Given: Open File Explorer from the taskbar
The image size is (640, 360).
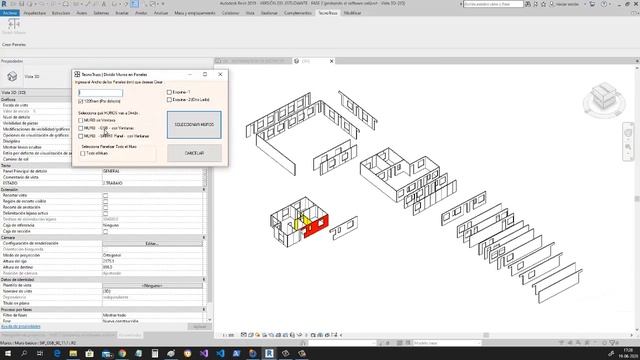Looking at the screenshot, I should (73, 353).
